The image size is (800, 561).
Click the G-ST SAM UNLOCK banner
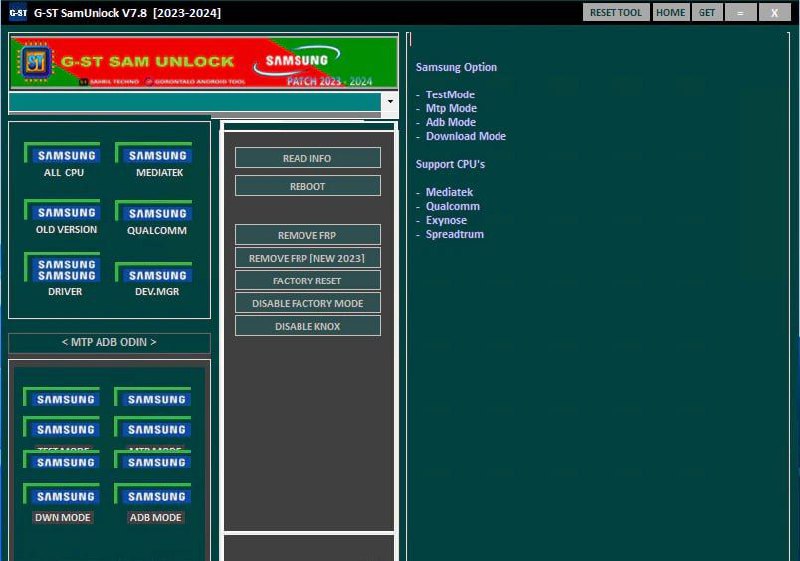[x=204, y=63]
